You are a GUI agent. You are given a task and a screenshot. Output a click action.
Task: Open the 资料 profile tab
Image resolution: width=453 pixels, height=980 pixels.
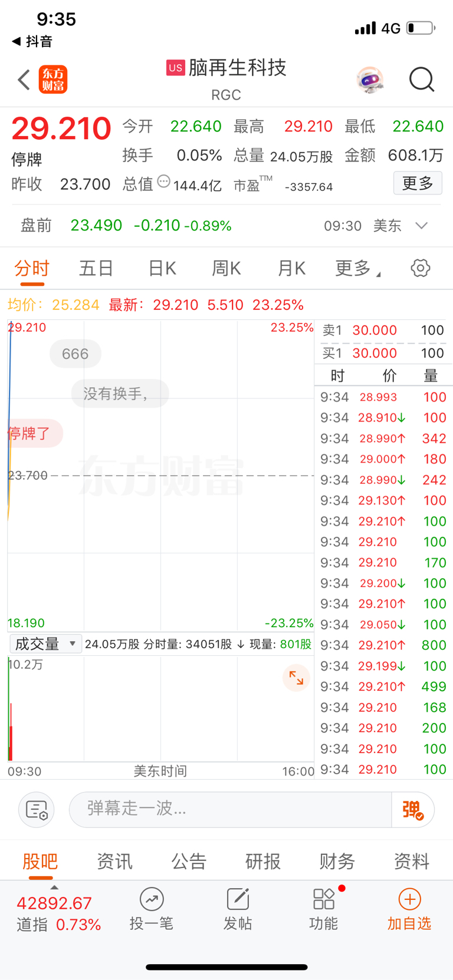[x=412, y=862]
